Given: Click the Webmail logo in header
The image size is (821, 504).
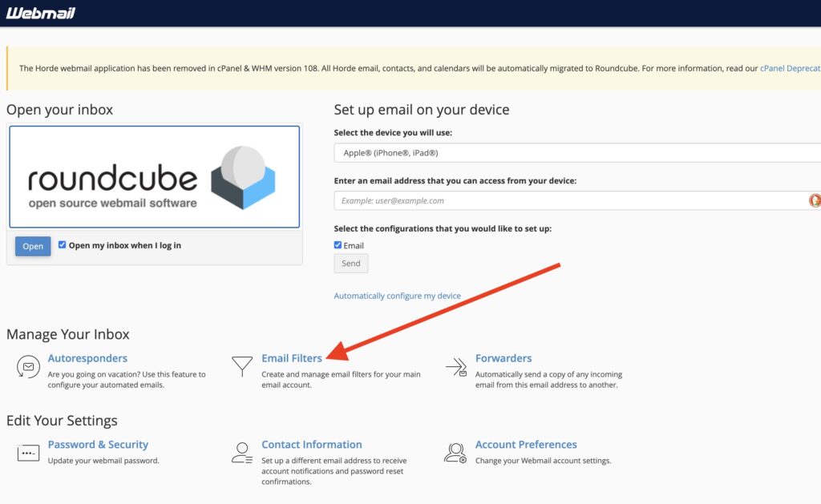Looking at the screenshot, I should click(x=40, y=13).
